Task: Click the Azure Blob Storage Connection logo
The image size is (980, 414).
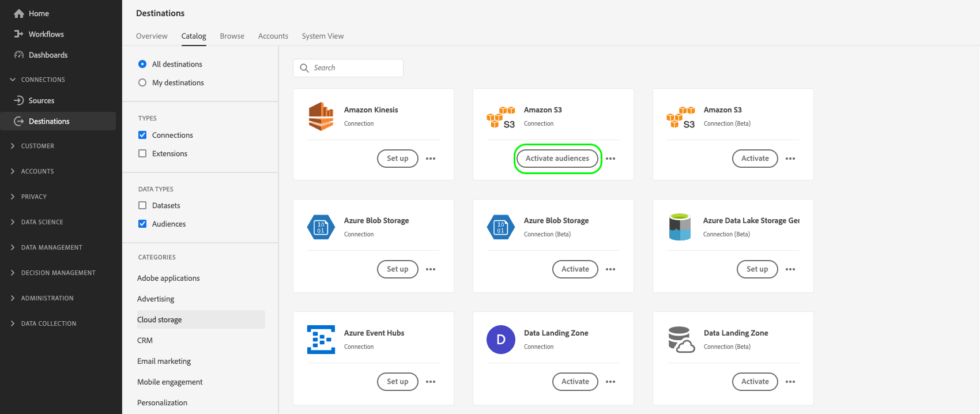Action: (x=321, y=227)
